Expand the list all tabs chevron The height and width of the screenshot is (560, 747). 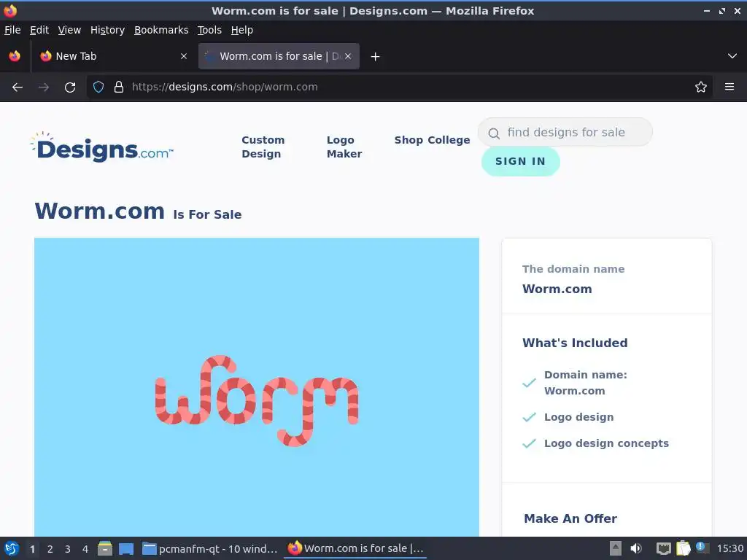(732, 56)
